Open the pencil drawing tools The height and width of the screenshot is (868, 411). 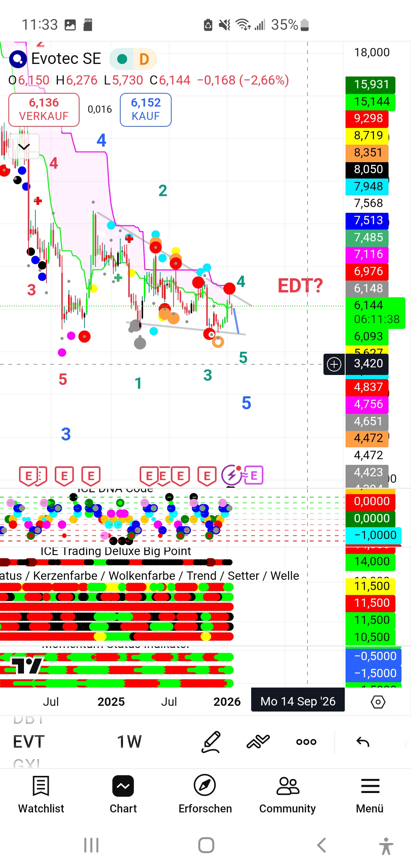[x=211, y=742]
